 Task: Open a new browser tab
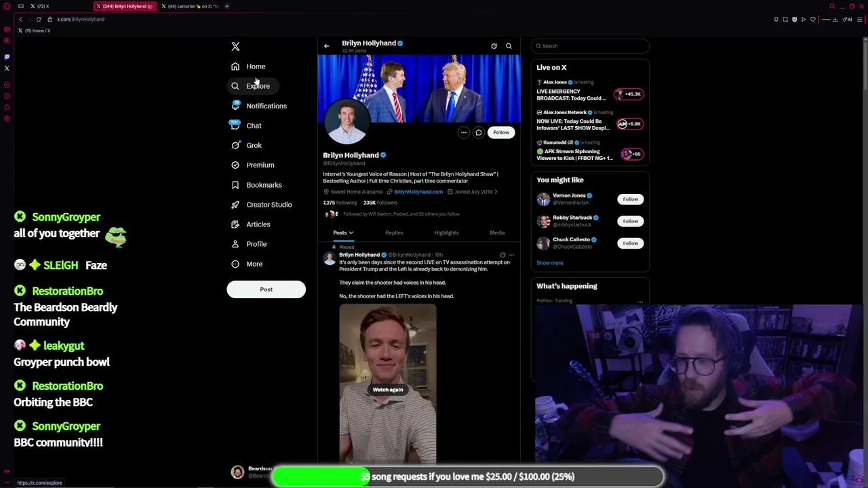(x=227, y=6)
